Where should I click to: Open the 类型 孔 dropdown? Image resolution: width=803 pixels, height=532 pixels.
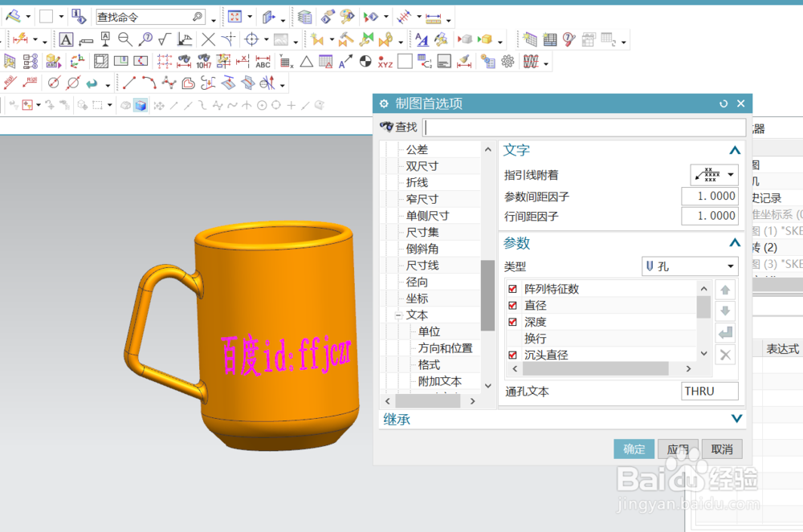[x=690, y=266]
